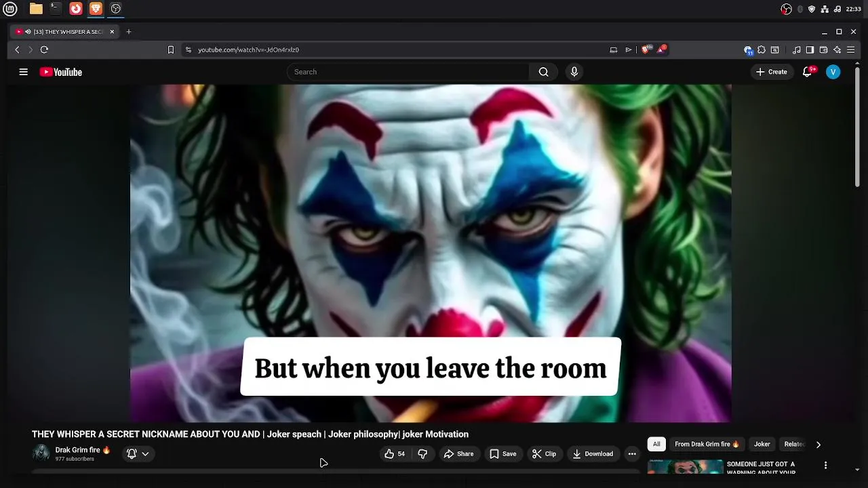Screen dimensions: 868x488
Task: Open extension icon with badge 11
Action: [748, 50]
